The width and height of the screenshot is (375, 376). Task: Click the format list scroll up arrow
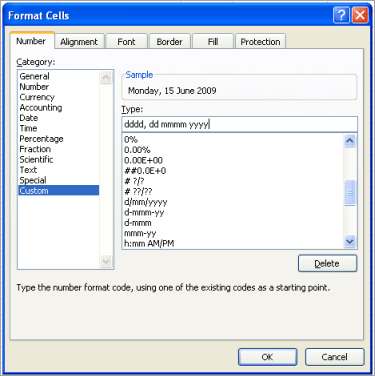click(350, 141)
